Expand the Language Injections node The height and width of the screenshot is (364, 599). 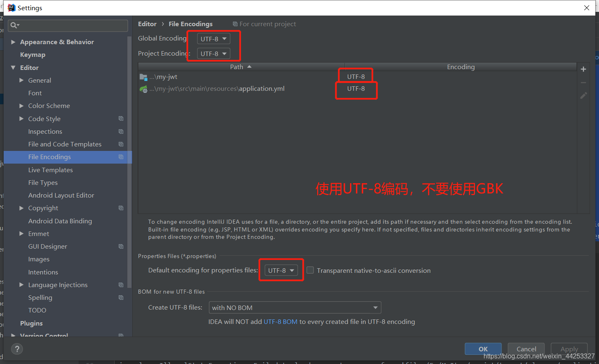[x=21, y=285]
